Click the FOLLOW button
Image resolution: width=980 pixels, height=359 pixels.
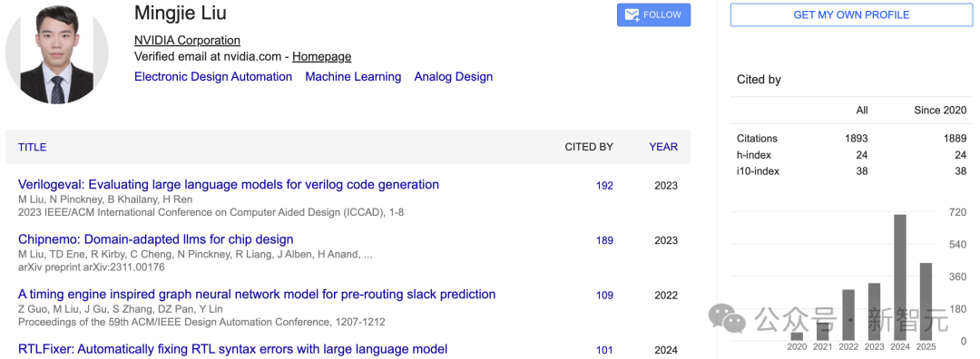[x=653, y=15]
